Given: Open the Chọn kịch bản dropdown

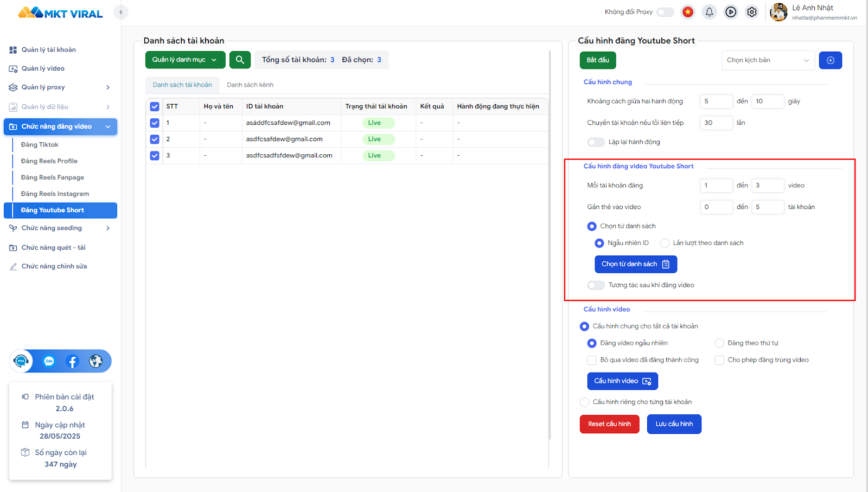Looking at the screenshot, I should (768, 60).
